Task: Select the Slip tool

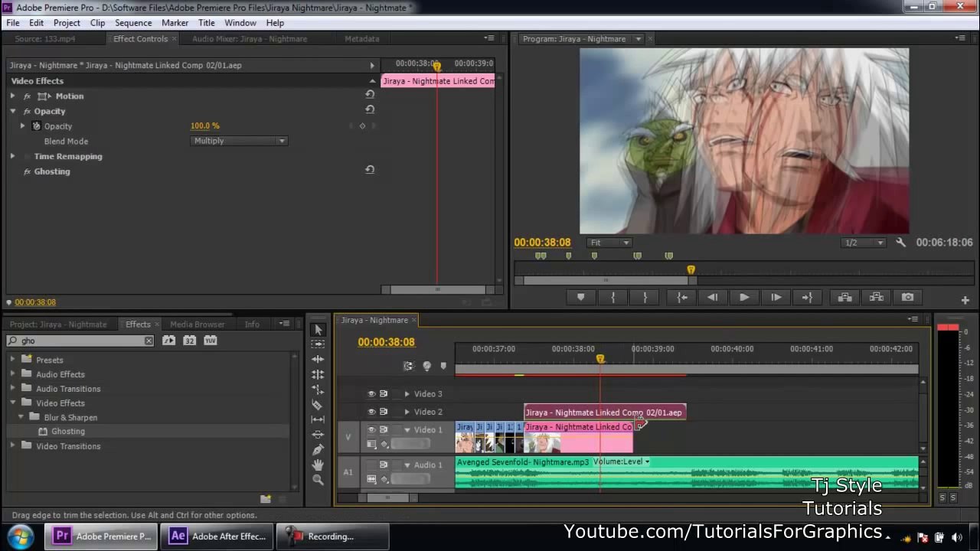Action: click(318, 419)
